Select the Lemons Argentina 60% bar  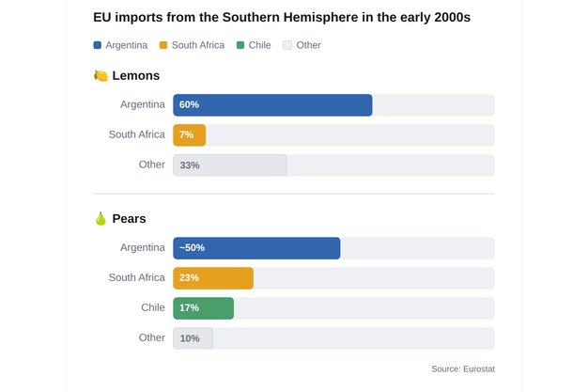(272, 105)
